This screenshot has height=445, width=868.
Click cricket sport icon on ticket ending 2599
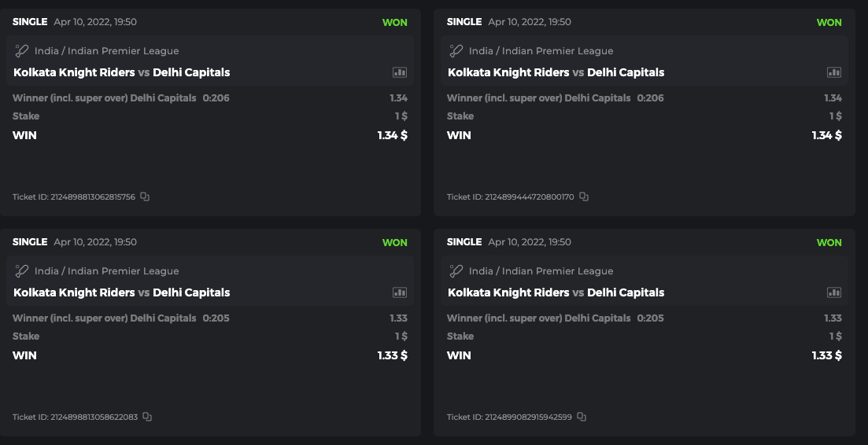pos(456,271)
